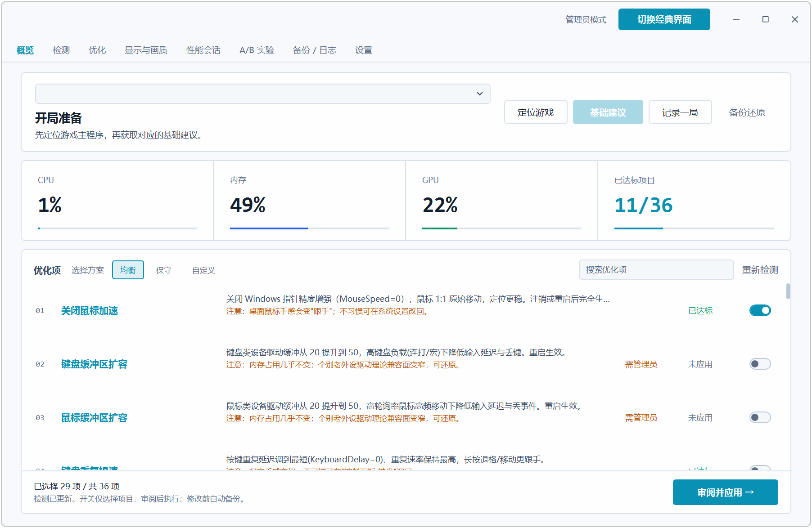
Task: Open the 优化 tab
Action: pyautogui.click(x=97, y=50)
